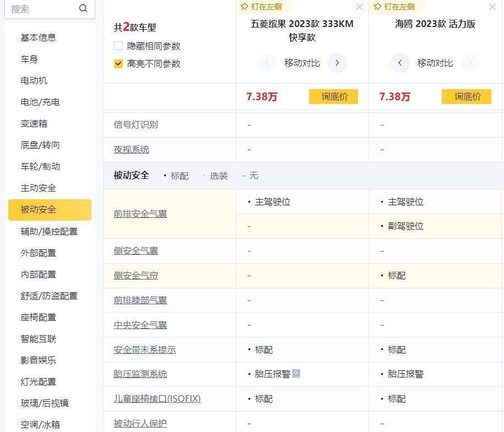The image size is (504, 432).
Task: Open 胎压监测系统 parameter link
Action: (140, 374)
